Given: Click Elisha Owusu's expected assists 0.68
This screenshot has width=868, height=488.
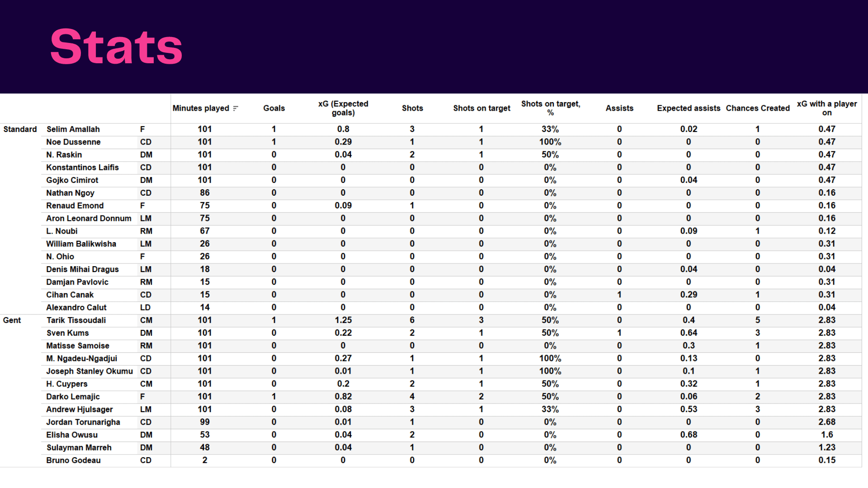Looking at the screenshot, I should tap(689, 435).
